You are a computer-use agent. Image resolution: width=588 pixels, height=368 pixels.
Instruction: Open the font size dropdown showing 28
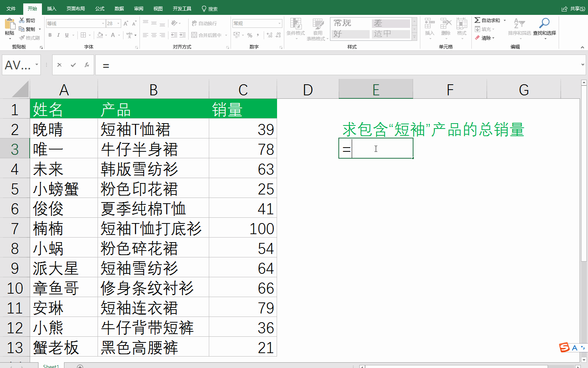[x=119, y=24]
